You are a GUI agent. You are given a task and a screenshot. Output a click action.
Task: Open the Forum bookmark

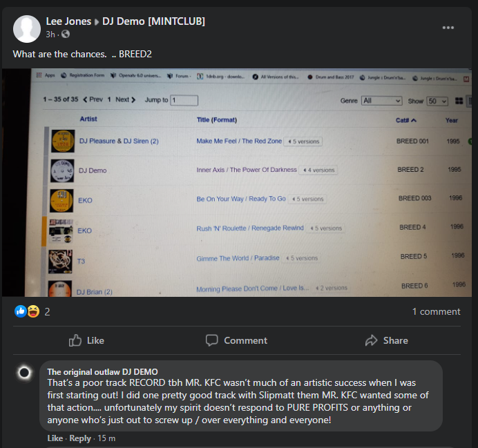point(179,76)
